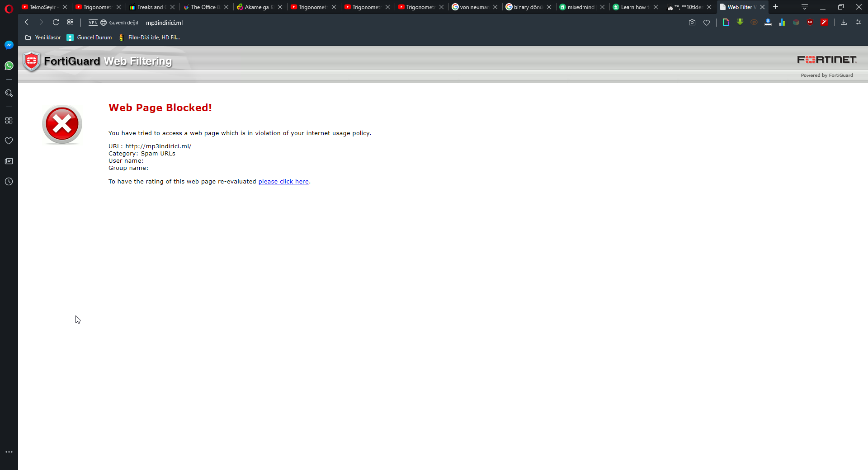Open Messenger in the sidebar
This screenshot has width=868, height=470.
[9, 45]
